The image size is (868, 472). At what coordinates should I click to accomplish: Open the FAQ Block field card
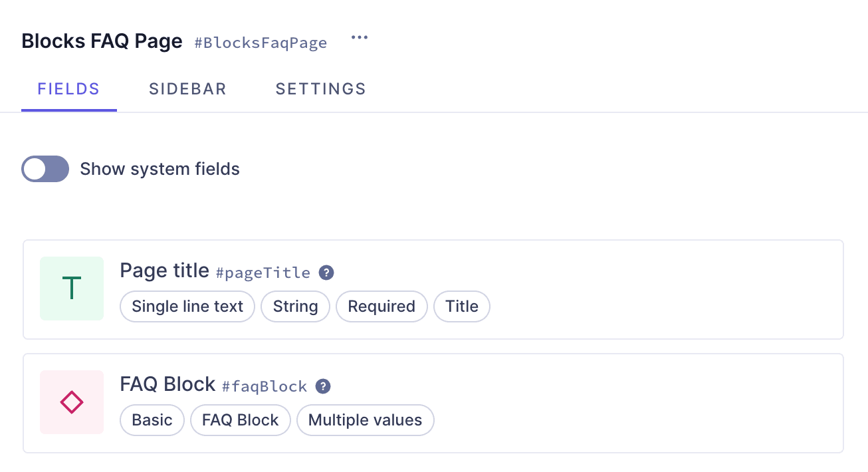tap(434, 402)
